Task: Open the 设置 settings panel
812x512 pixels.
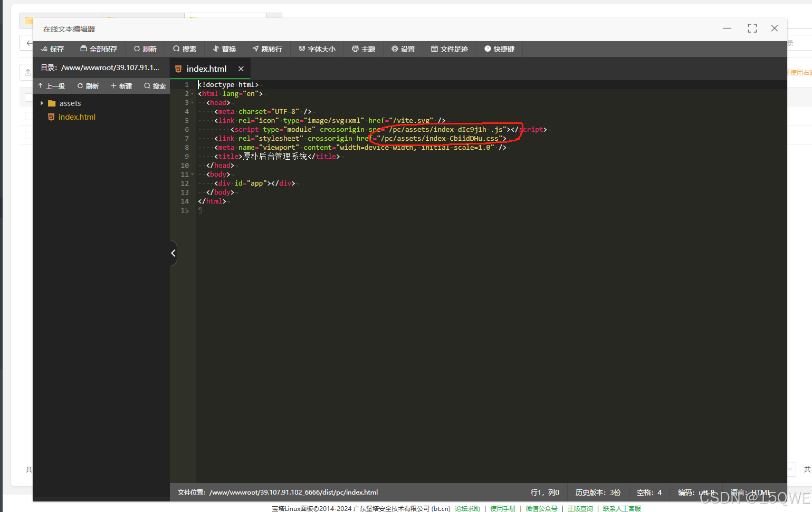Action: click(403, 49)
